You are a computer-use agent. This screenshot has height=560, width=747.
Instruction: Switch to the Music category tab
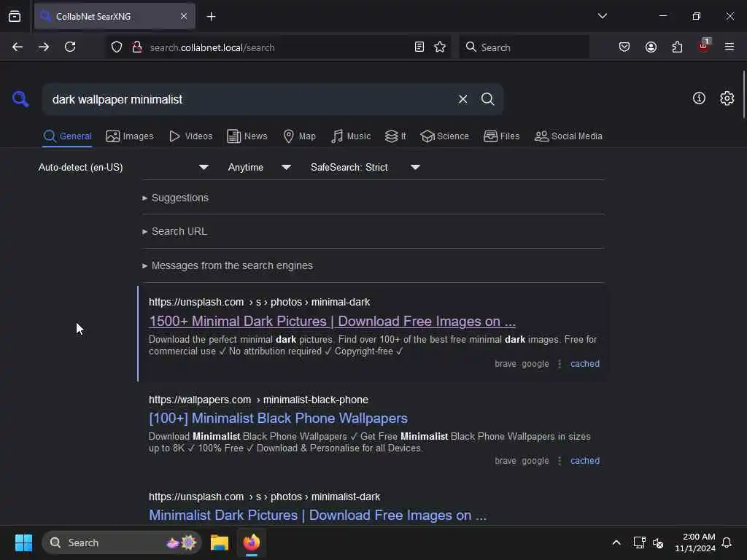pyautogui.click(x=351, y=136)
